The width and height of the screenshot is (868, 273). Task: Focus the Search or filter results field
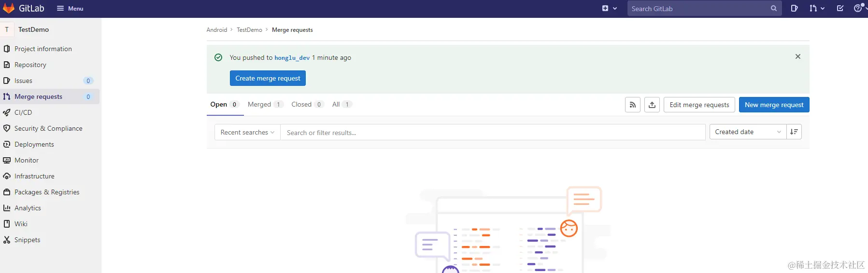493,133
